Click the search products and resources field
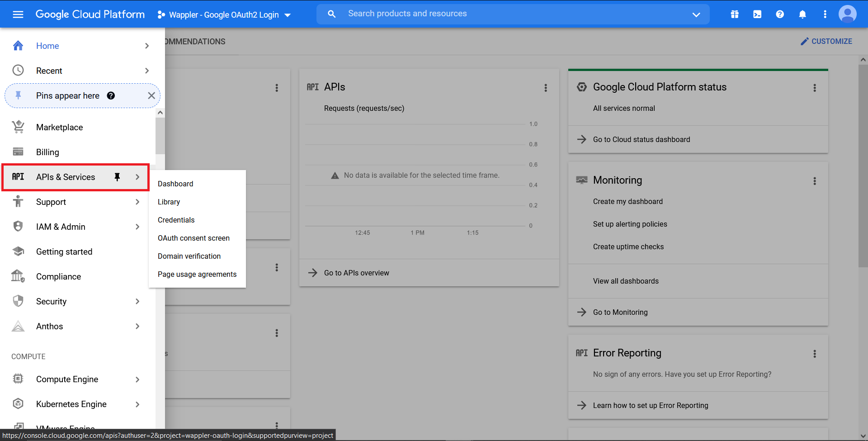Screen dimensions: 868x441 513,14
